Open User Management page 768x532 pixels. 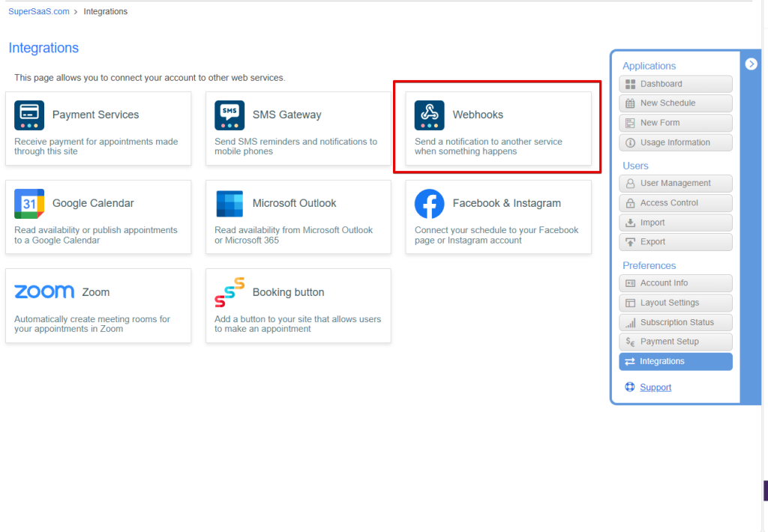(675, 184)
